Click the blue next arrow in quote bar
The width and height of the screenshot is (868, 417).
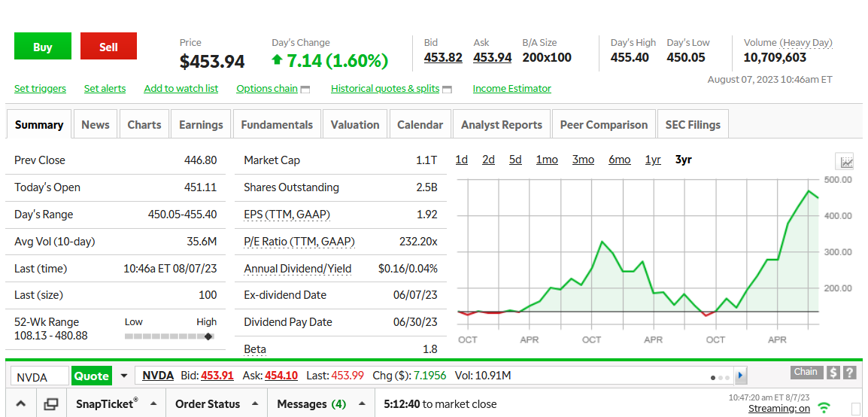741,376
